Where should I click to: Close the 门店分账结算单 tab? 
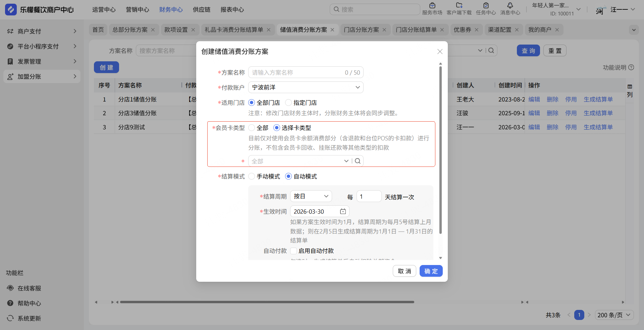click(x=442, y=30)
